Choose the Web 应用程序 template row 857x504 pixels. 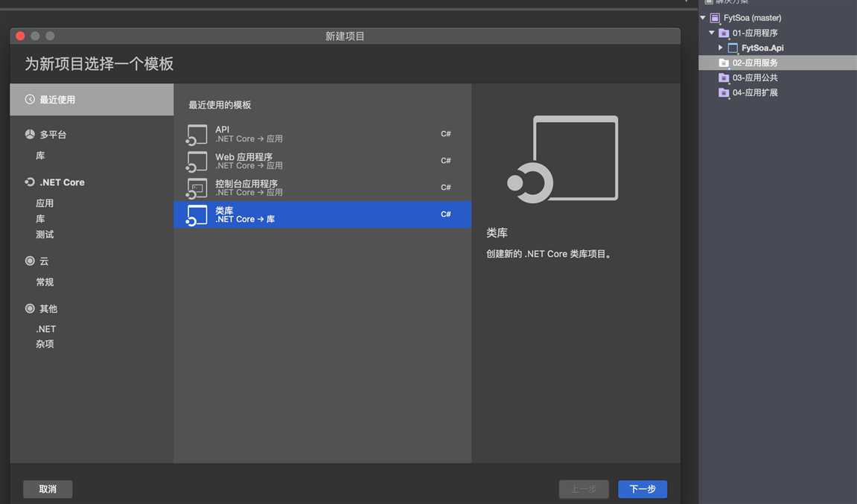[x=322, y=161]
